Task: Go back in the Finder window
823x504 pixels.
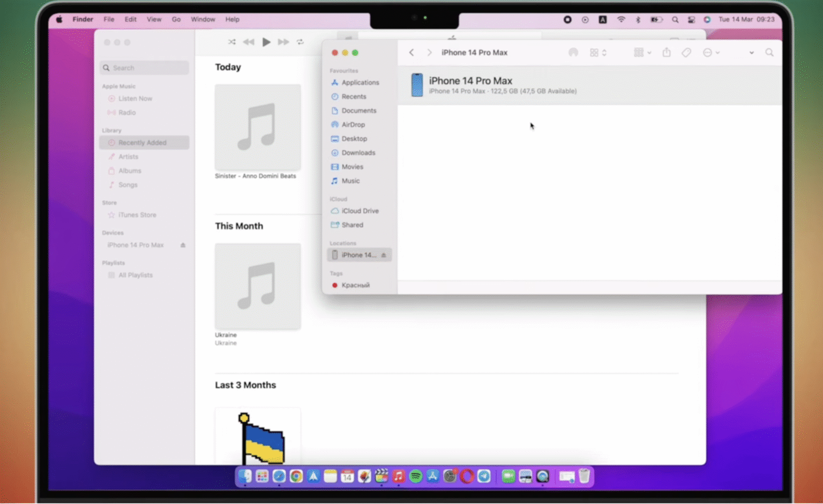Action: [411, 52]
